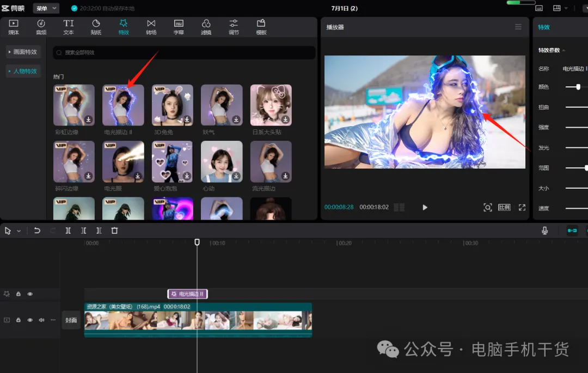Open the video track more options

click(x=53, y=320)
